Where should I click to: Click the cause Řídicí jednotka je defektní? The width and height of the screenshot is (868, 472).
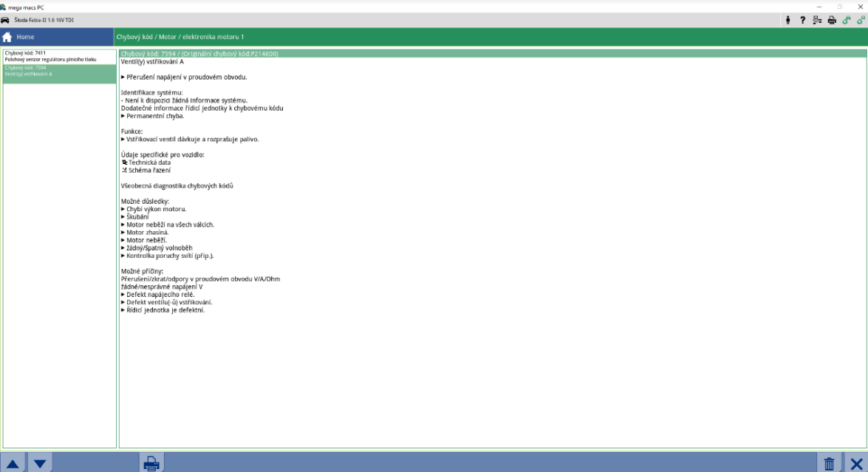165,310
